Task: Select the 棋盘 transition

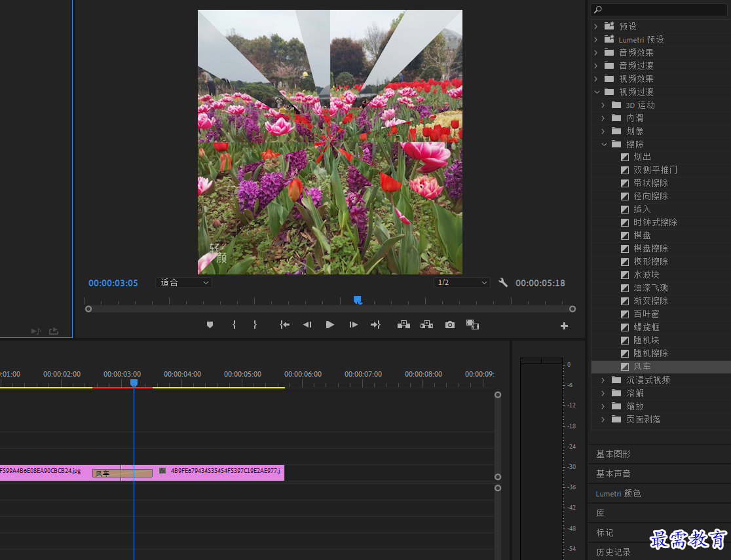Action: coord(642,236)
